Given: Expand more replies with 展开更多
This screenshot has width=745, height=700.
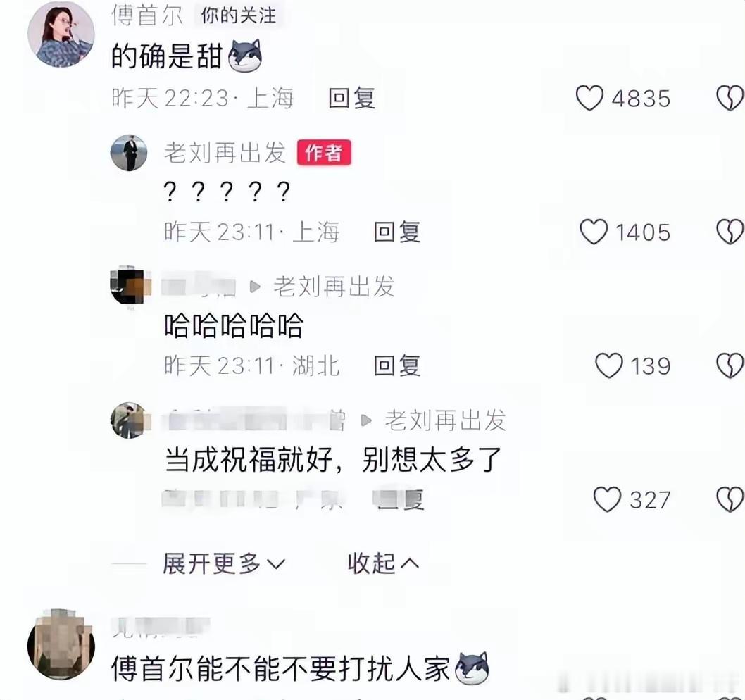Looking at the screenshot, I should 224,563.
